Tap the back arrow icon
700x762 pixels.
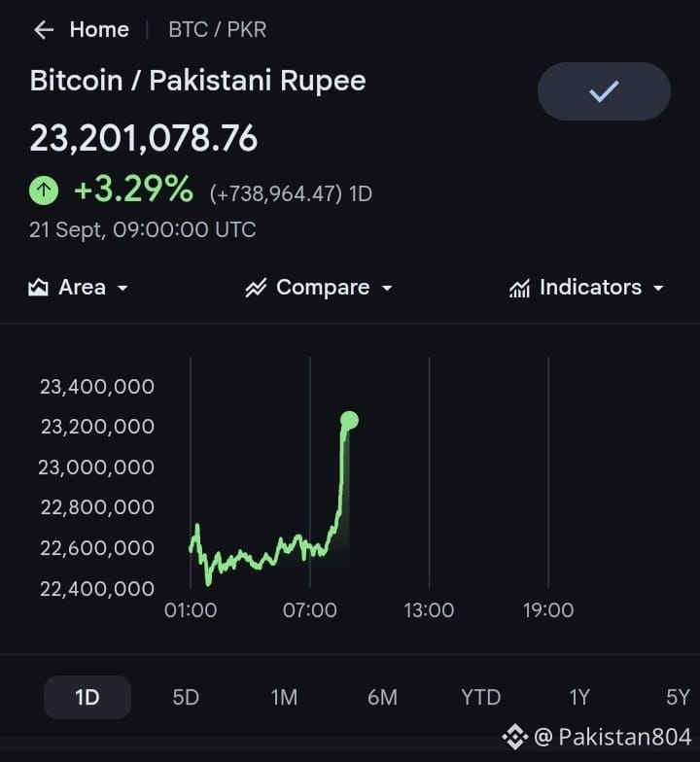tap(43, 29)
